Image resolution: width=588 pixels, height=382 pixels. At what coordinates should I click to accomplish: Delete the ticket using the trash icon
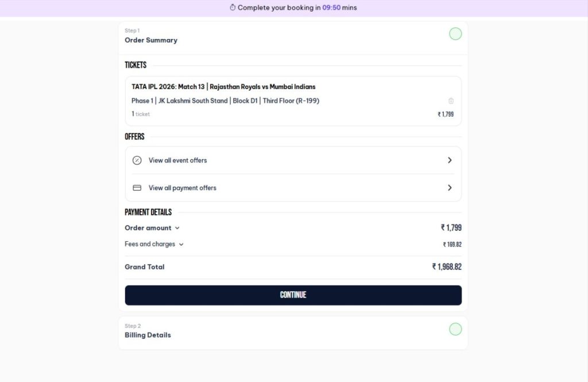(451, 100)
